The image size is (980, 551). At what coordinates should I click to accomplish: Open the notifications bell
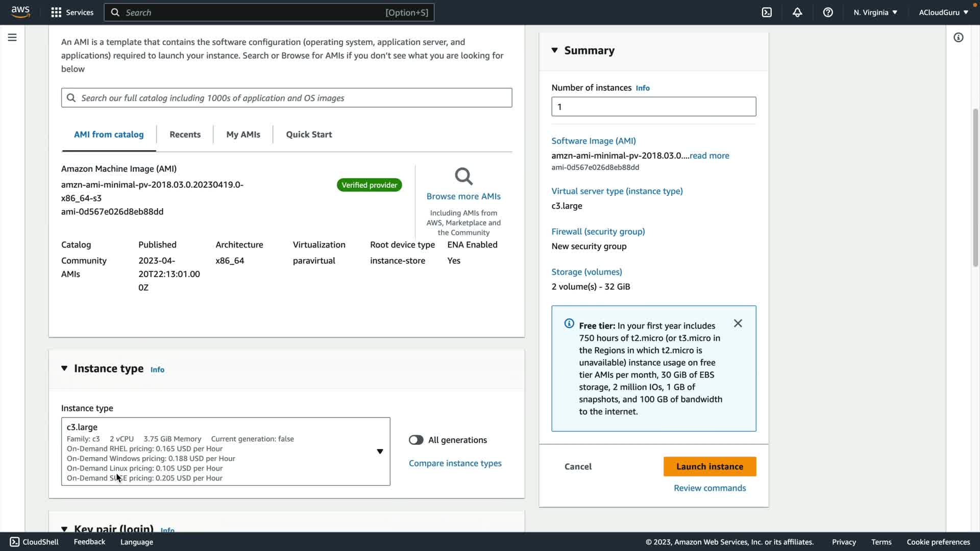click(x=797, y=12)
